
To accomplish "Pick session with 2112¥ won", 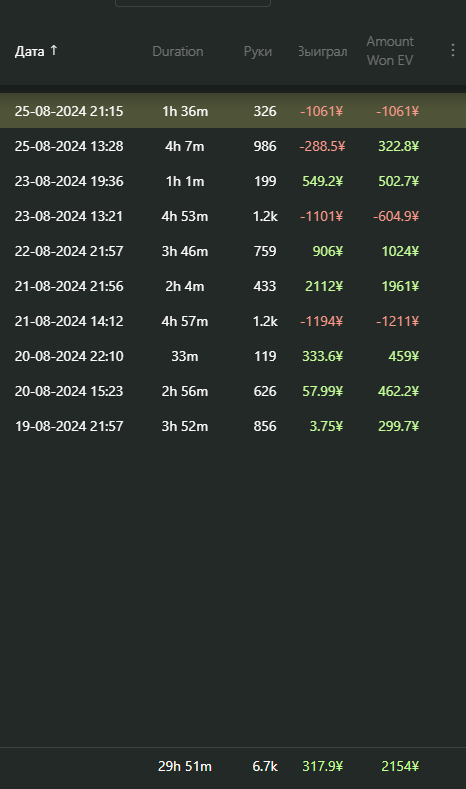I will (x=233, y=286).
